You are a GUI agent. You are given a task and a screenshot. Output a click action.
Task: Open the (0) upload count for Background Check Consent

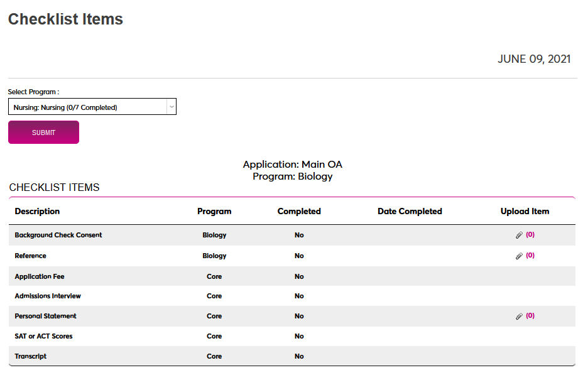[530, 235]
